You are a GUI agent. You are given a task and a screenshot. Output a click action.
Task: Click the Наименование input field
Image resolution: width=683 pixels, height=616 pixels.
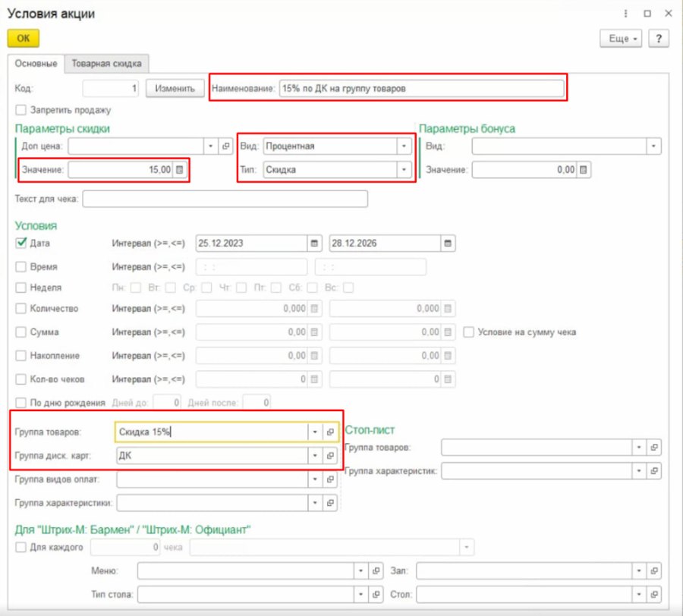coord(422,89)
